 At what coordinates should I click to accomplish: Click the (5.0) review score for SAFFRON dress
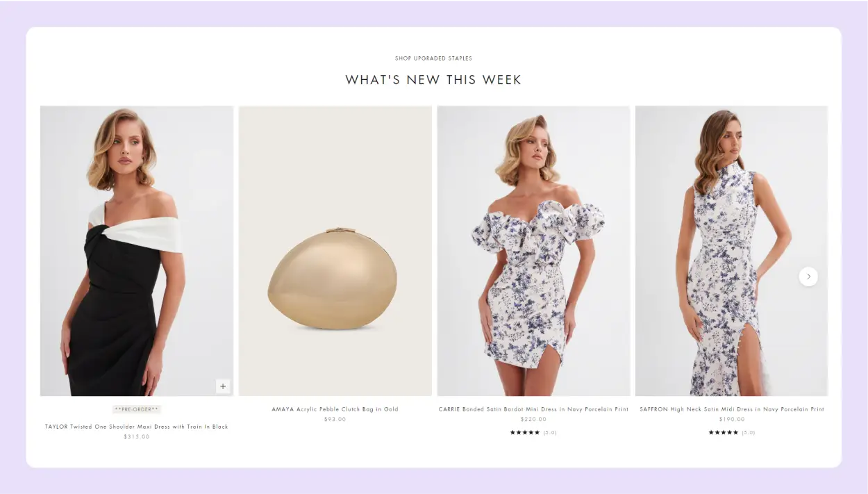(x=749, y=432)
